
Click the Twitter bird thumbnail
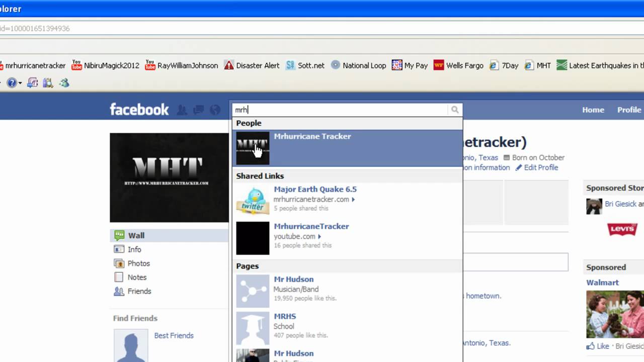(x=253, y=201)
